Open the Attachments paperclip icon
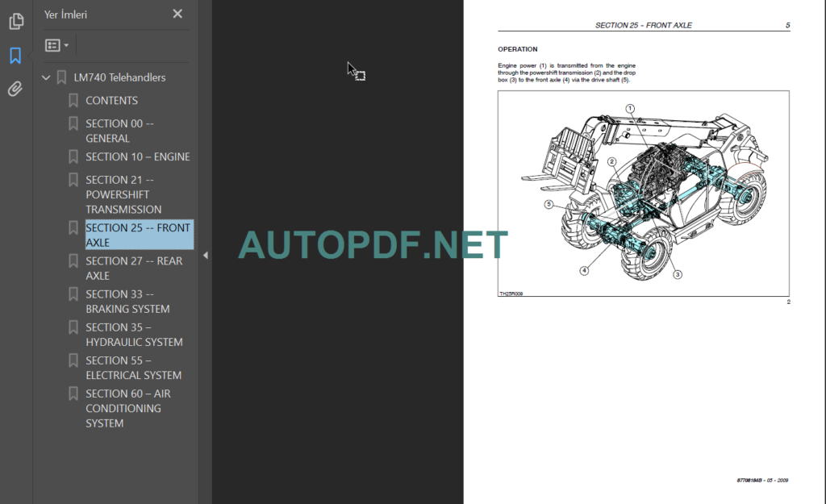Image resolution: width=826 pixels, height=504 pixels. [x=15, y=89]
